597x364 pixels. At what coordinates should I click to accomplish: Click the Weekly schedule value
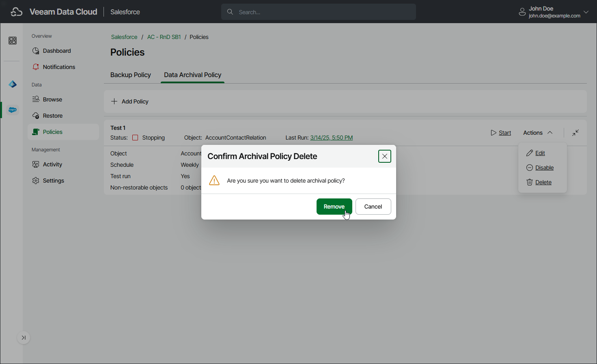click(190, 165)
